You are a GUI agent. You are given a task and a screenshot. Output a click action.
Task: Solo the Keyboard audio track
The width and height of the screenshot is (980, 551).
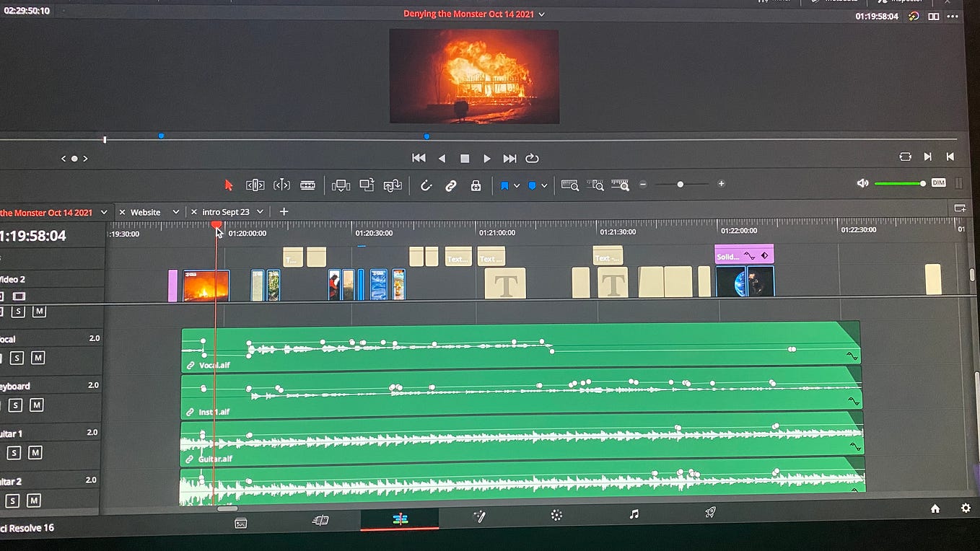coord(15,405)
